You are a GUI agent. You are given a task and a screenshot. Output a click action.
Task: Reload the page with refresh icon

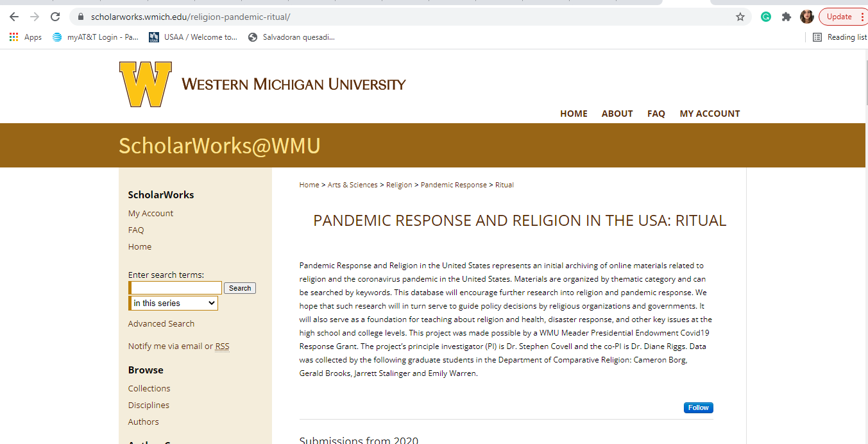click(x=55, y=17)
